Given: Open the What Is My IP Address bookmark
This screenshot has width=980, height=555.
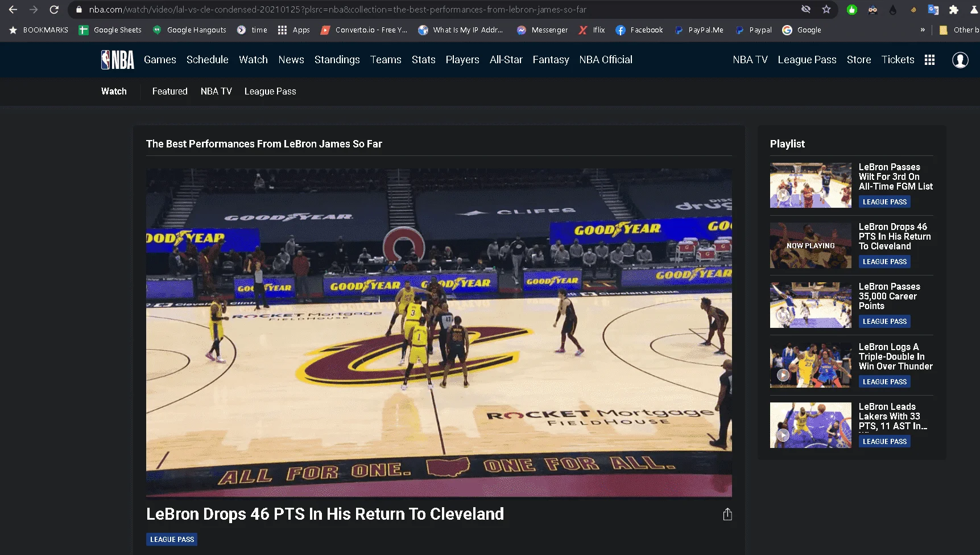Looking at the screenshot, I should point(461,30).
